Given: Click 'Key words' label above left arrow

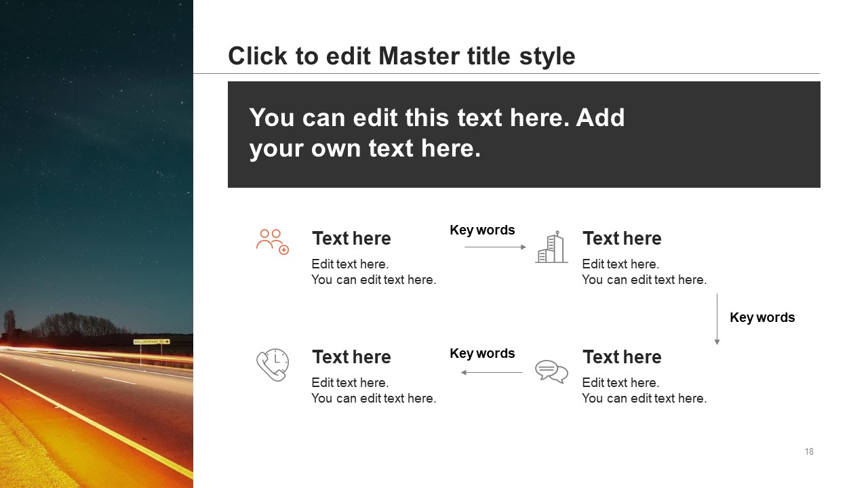Looking at the screenshot, I should [x=482, y=353].
